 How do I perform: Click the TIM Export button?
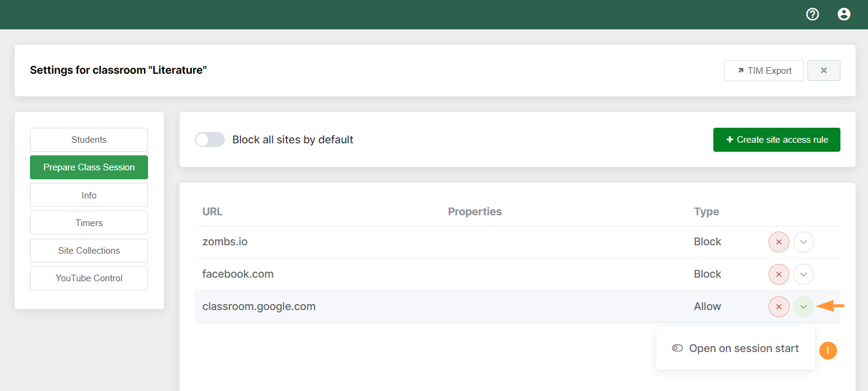point(764,70)
